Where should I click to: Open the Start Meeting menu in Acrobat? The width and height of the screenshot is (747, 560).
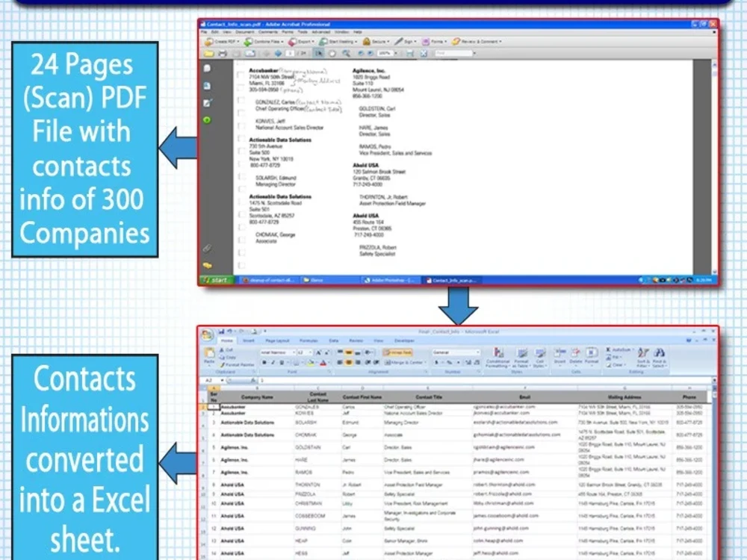pyautogui.click(x=338, y=41)
